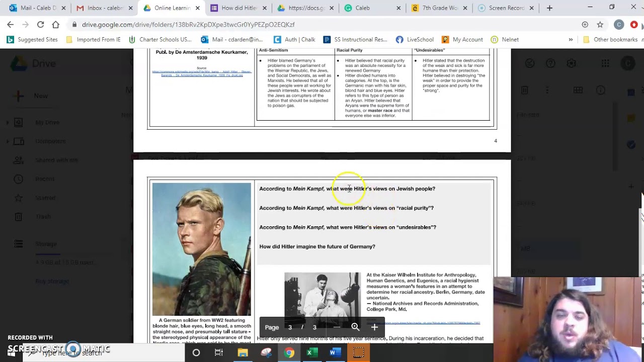Open the Other bookmarks folder
The image size is (644, 362).
[x=610, y=39]
